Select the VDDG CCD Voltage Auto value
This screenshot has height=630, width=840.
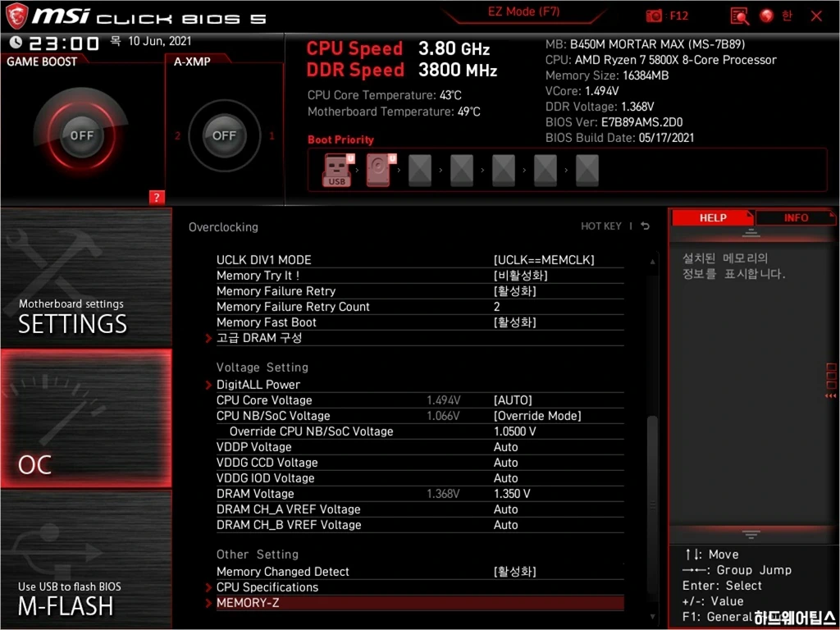(x=505, y=463)
